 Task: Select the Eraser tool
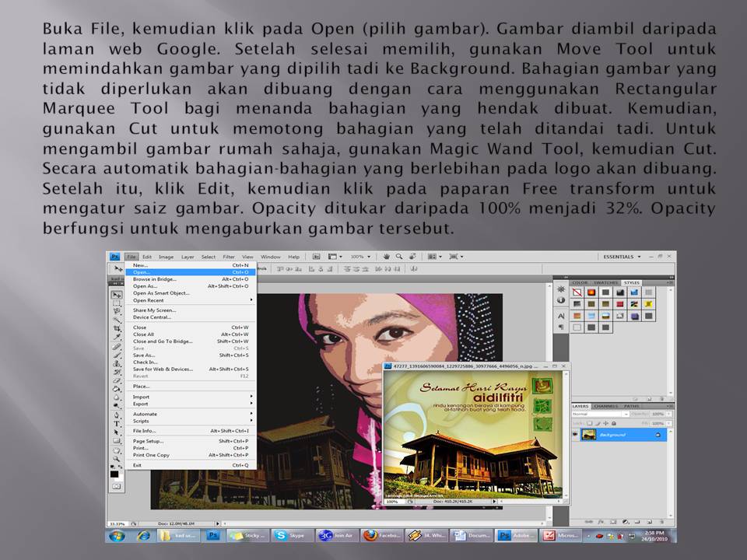[117, 380]
